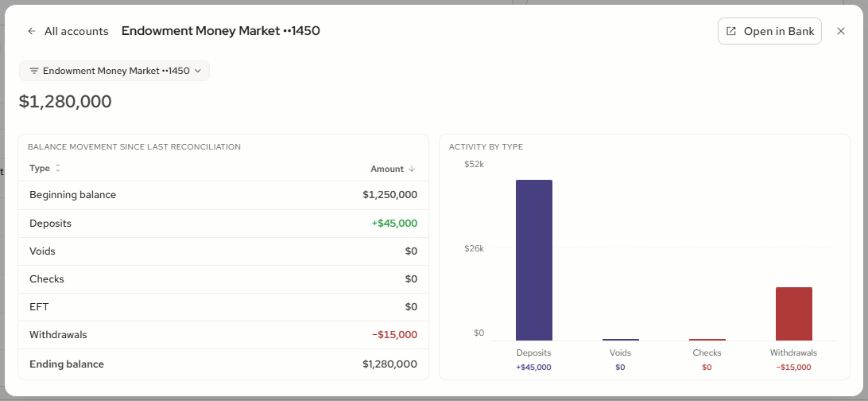Close the account detail dialog
868x401 pixels.
pos(841,31)
